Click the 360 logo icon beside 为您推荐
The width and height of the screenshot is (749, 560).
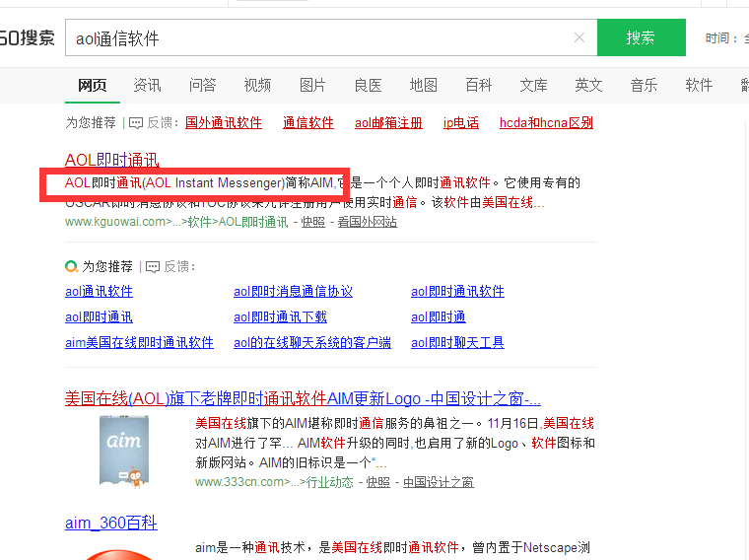pyautogui.click(x=71, y=266)
